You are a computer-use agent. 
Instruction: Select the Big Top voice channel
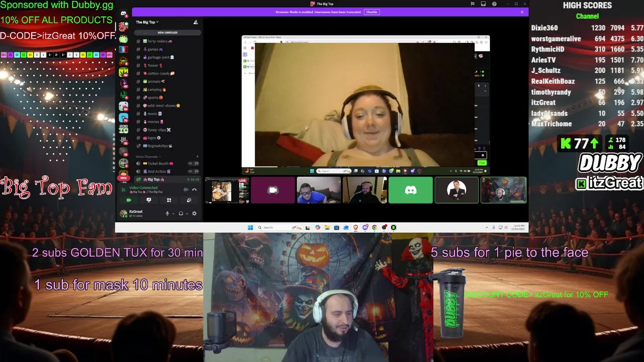[x=168, y=179]
